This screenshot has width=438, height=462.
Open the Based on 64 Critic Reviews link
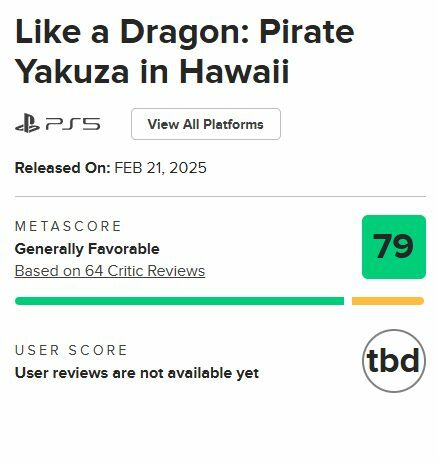click(x=110, y=271)
